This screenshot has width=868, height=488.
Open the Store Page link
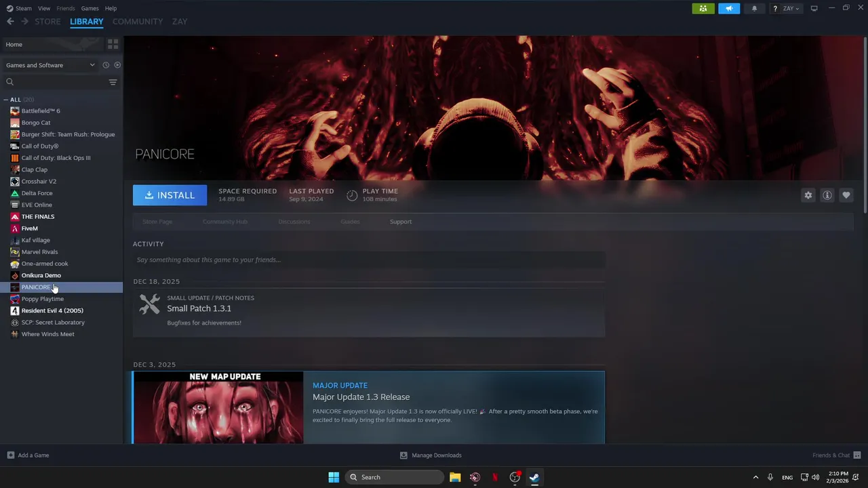(157, 222)
